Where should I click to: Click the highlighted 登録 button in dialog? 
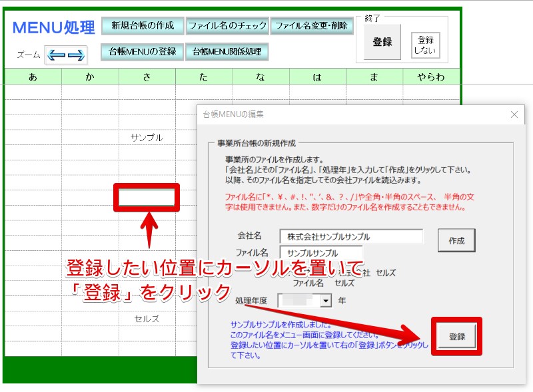click(x=457, y=336)
